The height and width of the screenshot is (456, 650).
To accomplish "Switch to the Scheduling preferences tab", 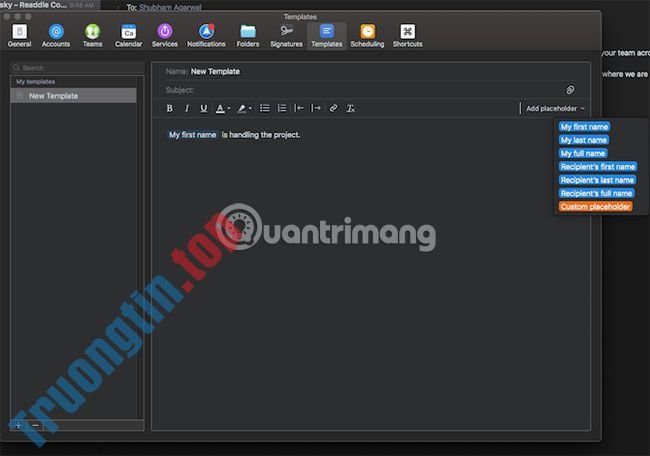I will coord(367,36).
